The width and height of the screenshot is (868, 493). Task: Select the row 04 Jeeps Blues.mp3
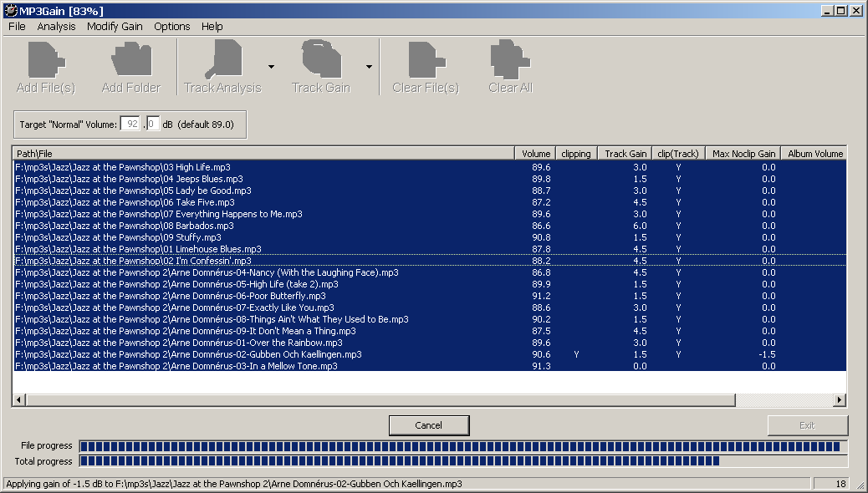pos(430,179)
